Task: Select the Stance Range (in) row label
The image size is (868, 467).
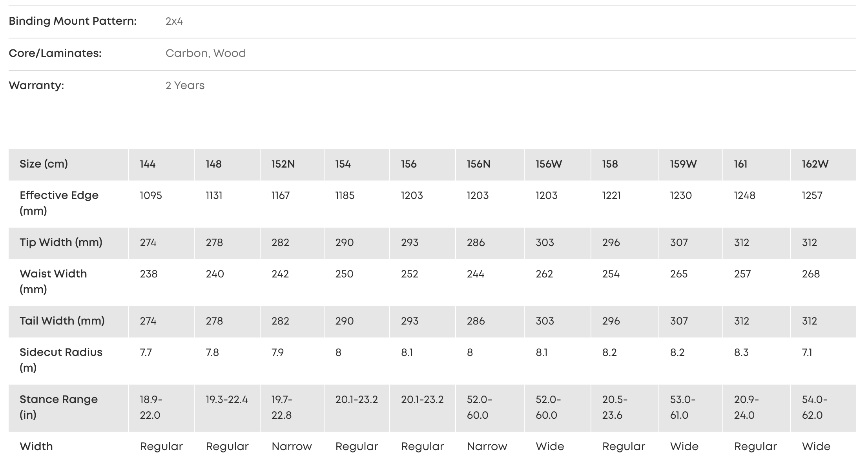Action: pyautogui.click(x=58, y=407)
